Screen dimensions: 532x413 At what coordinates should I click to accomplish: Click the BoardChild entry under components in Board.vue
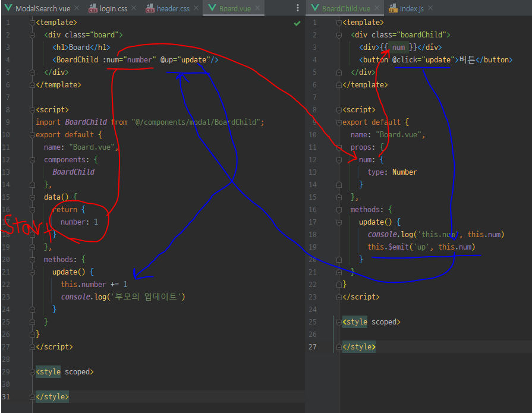coord(73,172)
